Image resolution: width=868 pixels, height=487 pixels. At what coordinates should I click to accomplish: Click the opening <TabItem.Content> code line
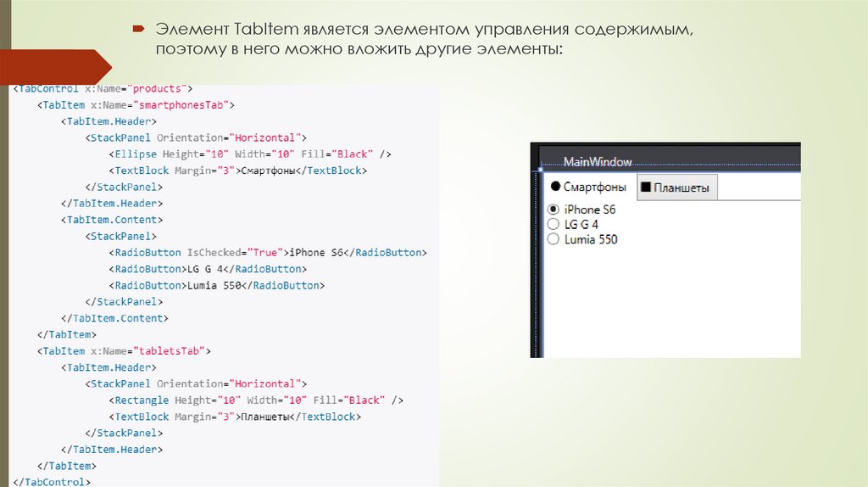tap(112, 220)
